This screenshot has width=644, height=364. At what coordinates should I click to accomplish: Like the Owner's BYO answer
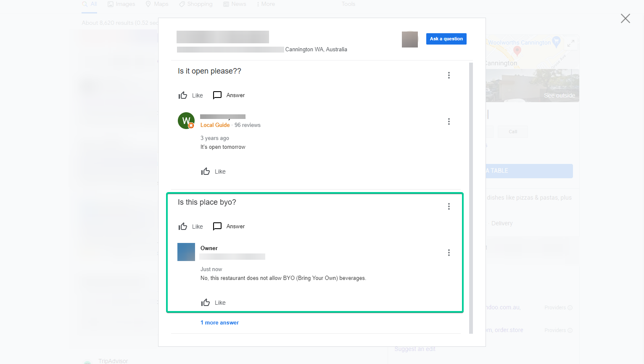coord(213,303)
